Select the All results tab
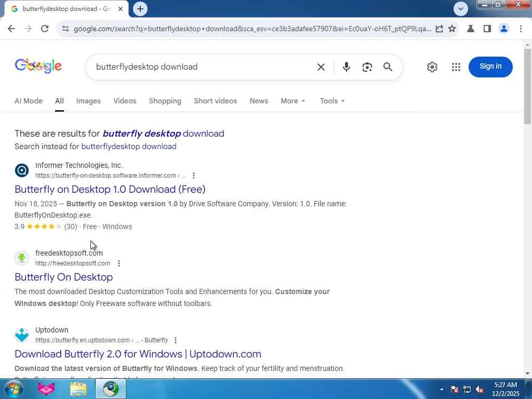This screenshot has width=532, height=399. click(x=59, y=101)
